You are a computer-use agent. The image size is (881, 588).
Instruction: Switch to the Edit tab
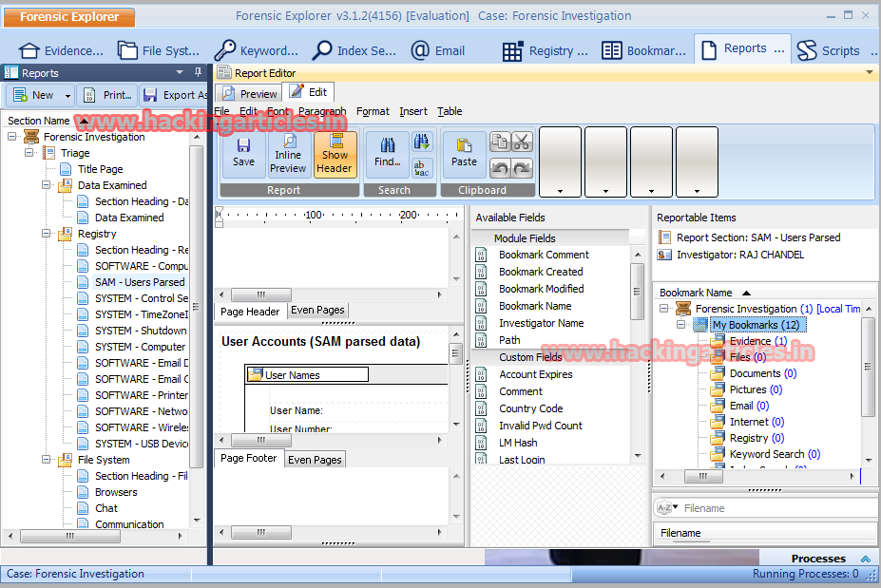click(x=308, y=92)
